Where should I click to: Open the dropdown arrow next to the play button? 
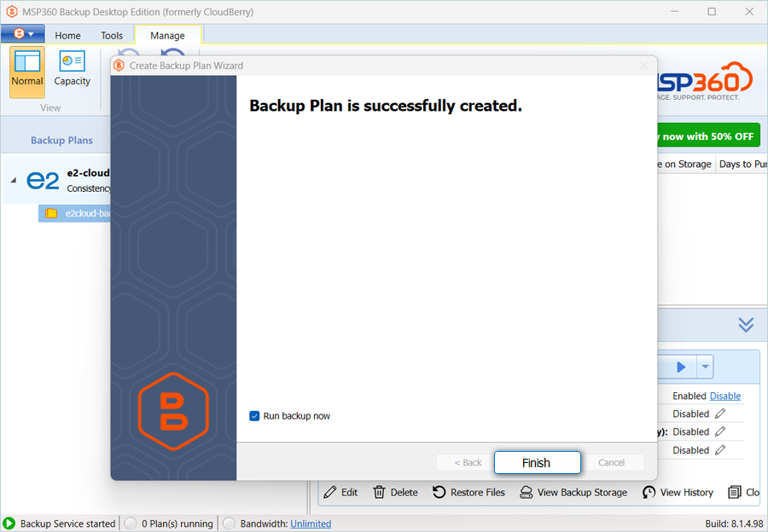coord(704,367)
